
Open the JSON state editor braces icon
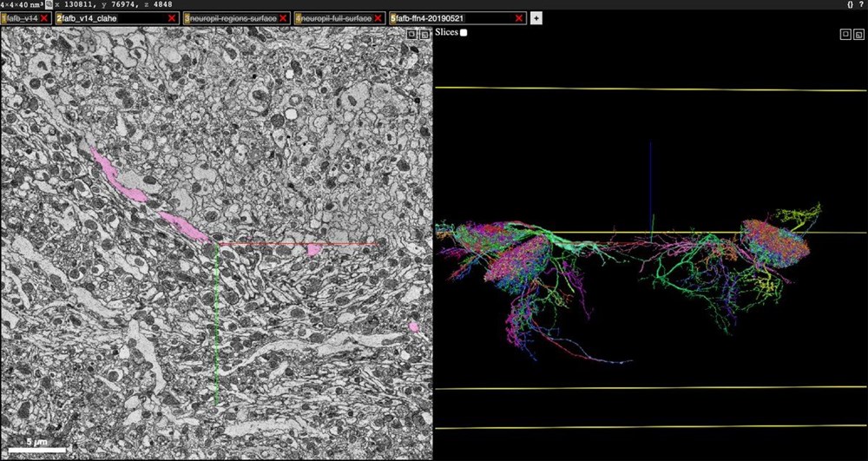(848, 4)
